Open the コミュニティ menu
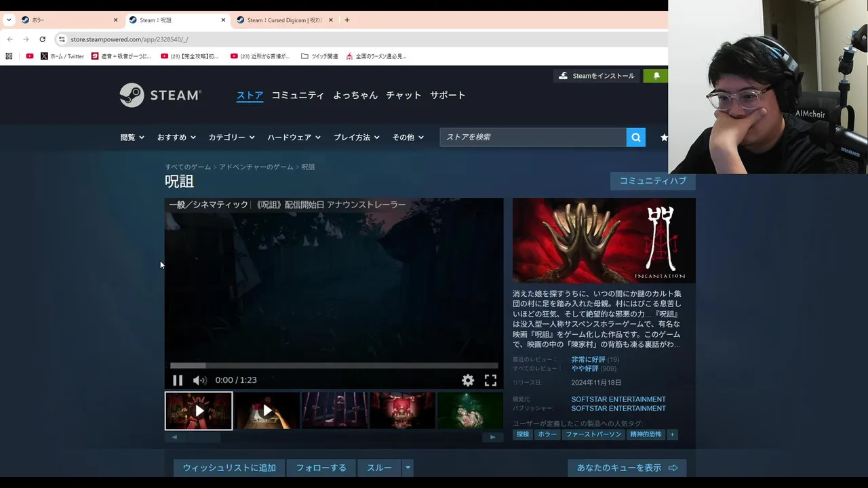 (x=298, y=96)
